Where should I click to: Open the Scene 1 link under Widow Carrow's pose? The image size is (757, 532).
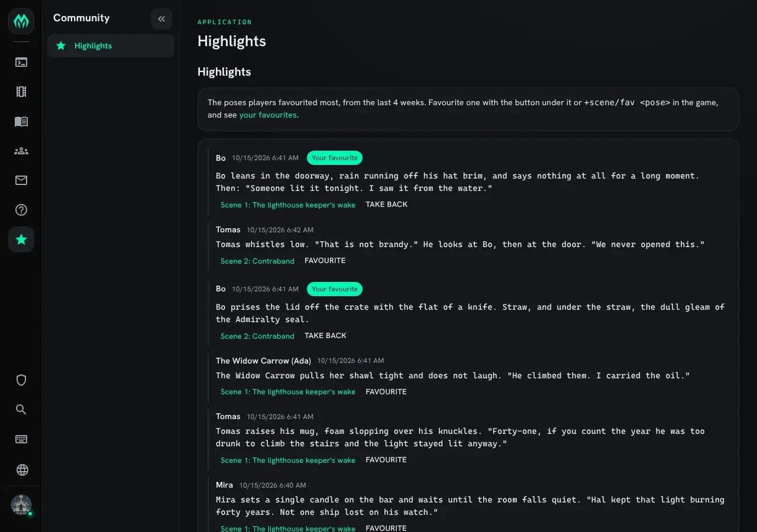(288, 392)
